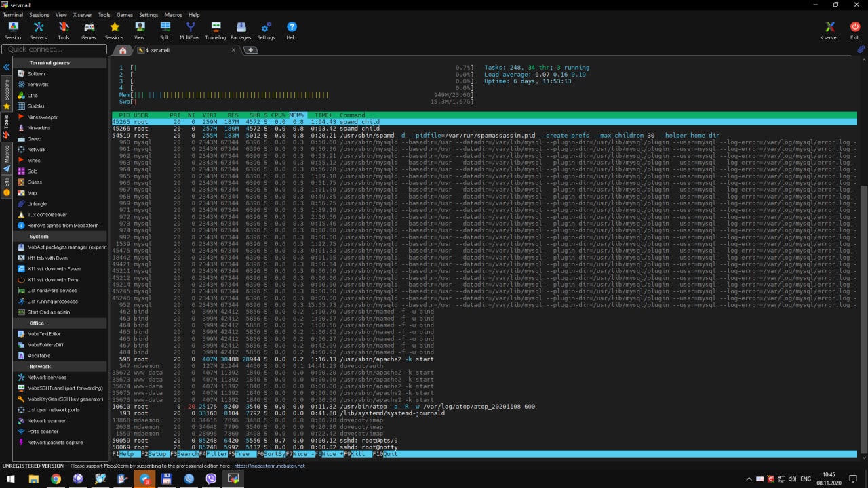The height and width of the screenshot is (488, 868).
Task: Select List hardware devices
Action: pyautogui.click(x=52, y=290)
